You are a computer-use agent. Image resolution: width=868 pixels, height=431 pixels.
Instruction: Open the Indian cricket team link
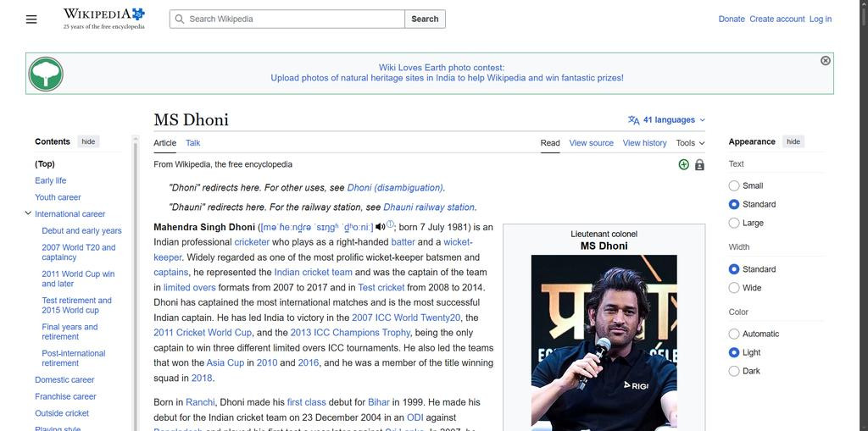pos(314,272)
